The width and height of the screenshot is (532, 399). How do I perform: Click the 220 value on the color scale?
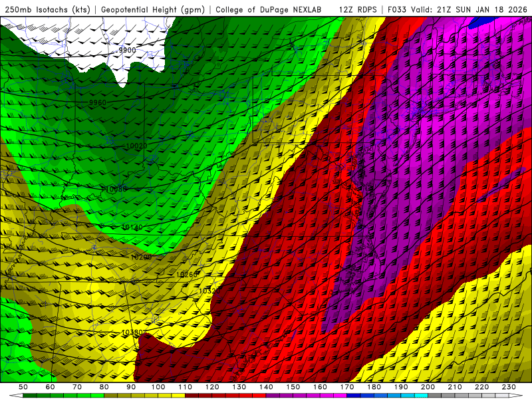click(481, 387)
